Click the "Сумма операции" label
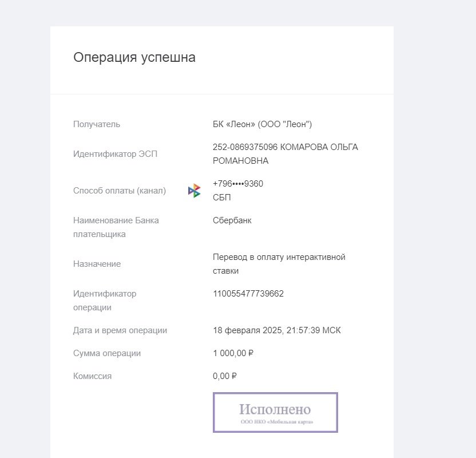 [x=107, y=353]
